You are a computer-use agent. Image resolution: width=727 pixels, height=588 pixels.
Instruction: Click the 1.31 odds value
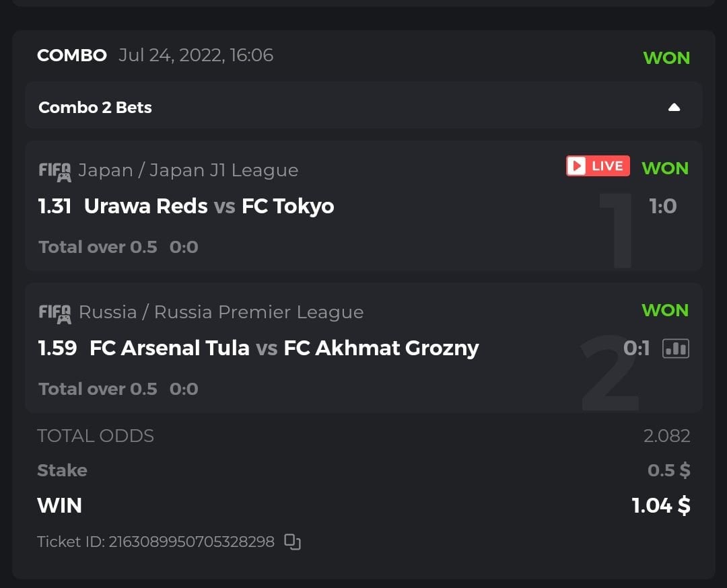pos(55,206)
